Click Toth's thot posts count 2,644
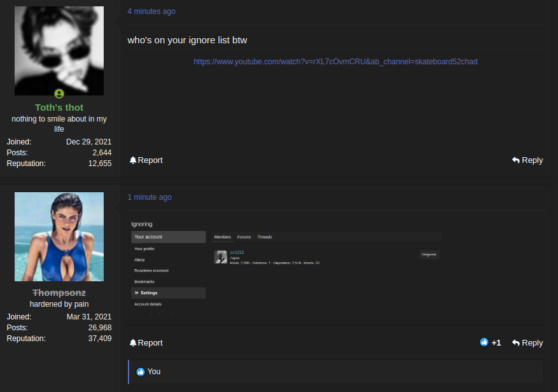558x392 pixels. pyautogui.click(x=102, y=152)
